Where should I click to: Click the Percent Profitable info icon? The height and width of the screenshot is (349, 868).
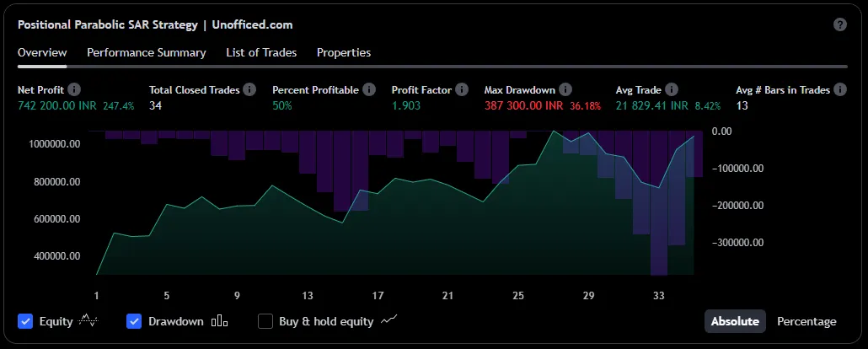(x=368, y=89)
